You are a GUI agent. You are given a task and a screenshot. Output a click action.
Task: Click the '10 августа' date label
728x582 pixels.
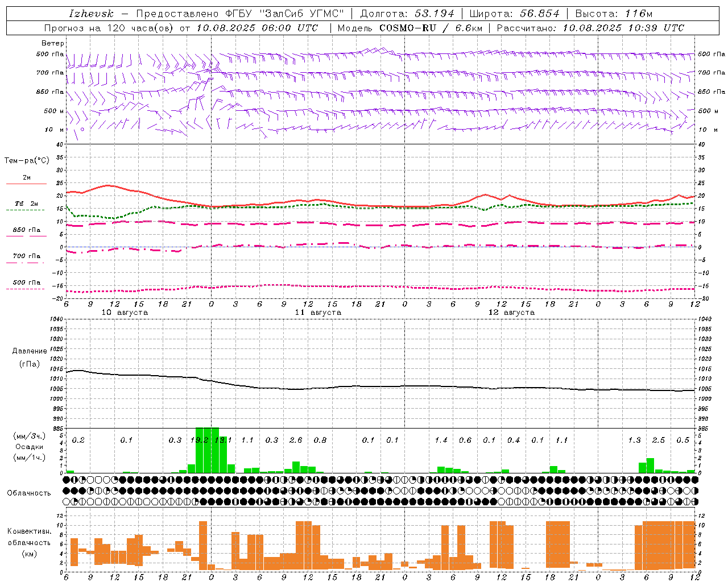coord(125,313)
